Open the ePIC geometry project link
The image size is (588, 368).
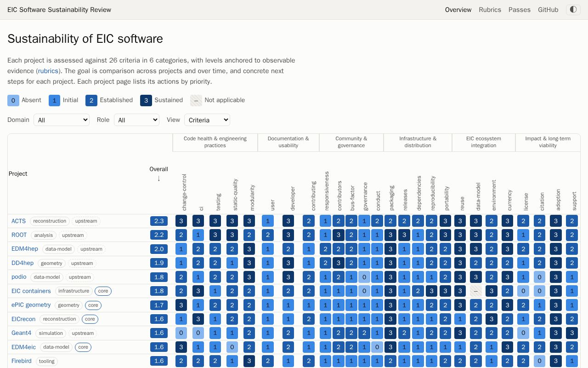(x=31, y=305)
